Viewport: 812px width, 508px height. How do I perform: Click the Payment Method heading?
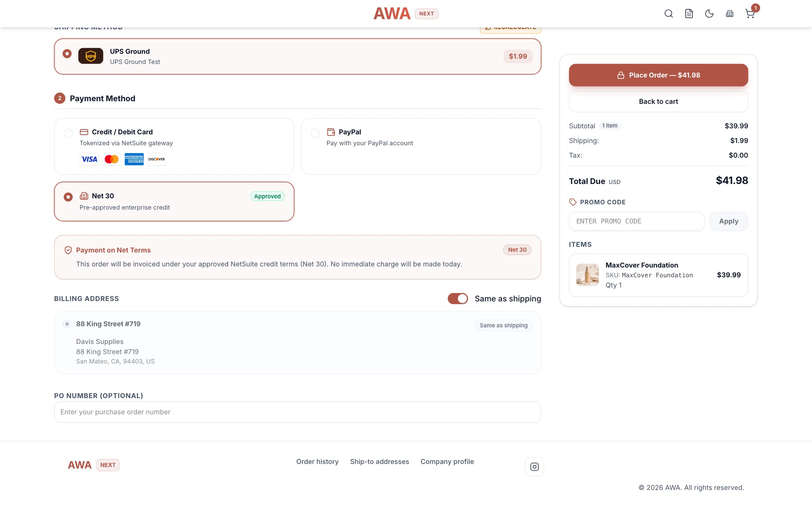102,99
